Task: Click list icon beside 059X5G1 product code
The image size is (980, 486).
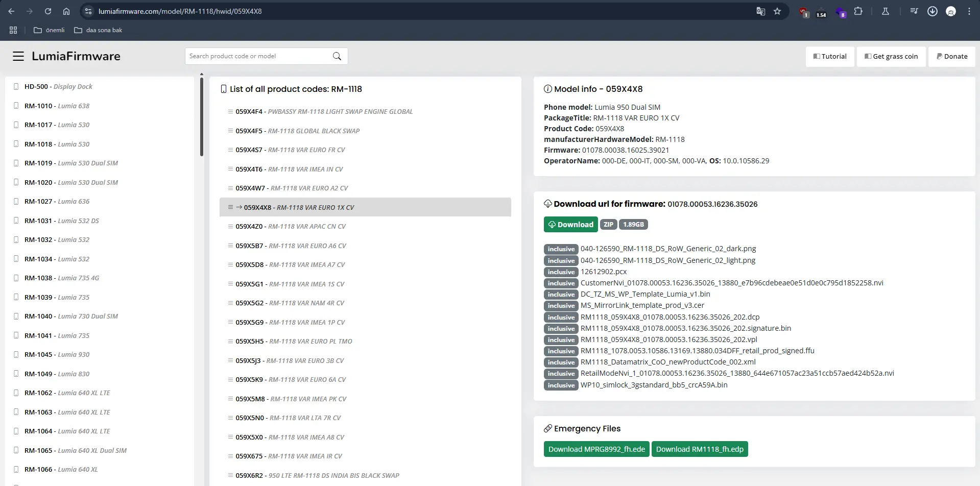Action: pyautogui.click(x=230, y=284)
